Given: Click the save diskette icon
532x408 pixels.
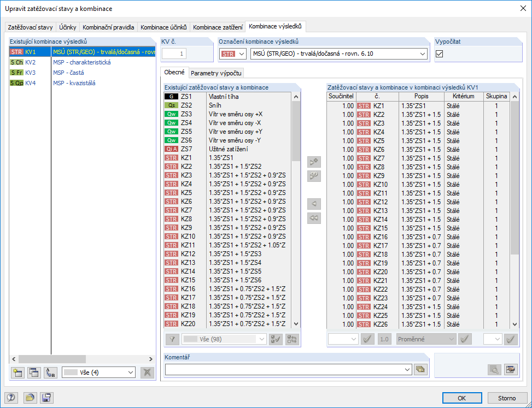Looking at the screenshot, I should point(46,398).
